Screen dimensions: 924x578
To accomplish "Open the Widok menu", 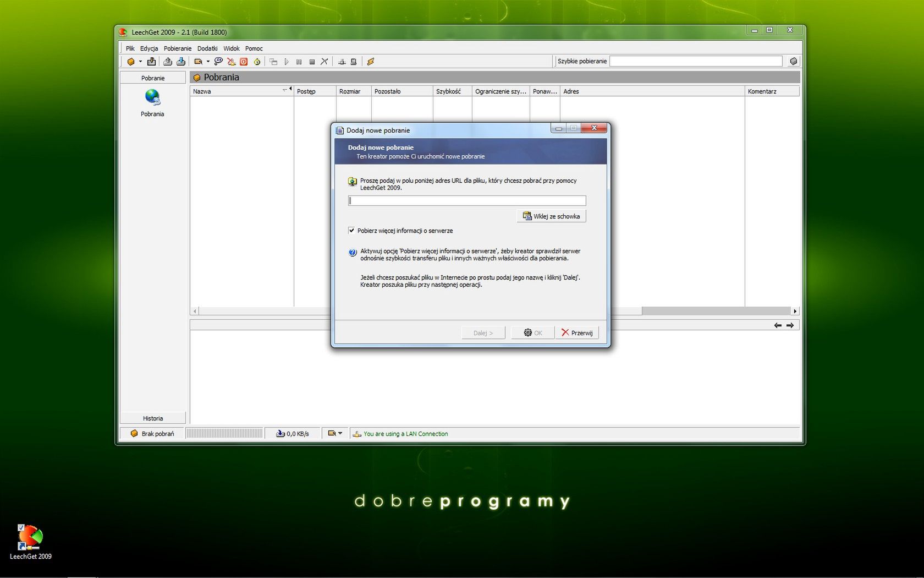I will pyautogui.click(x=232, y=48).
